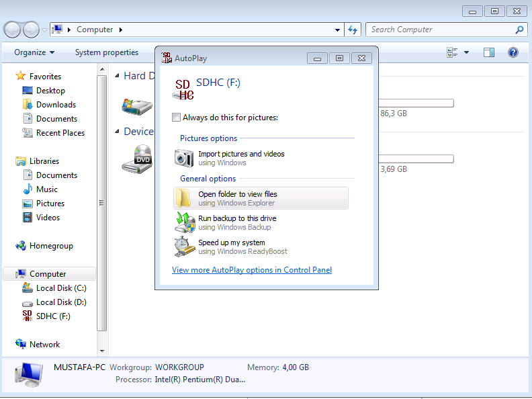Click System properties in toolbar
Screen dimensions: 532x399
point(107,52)
